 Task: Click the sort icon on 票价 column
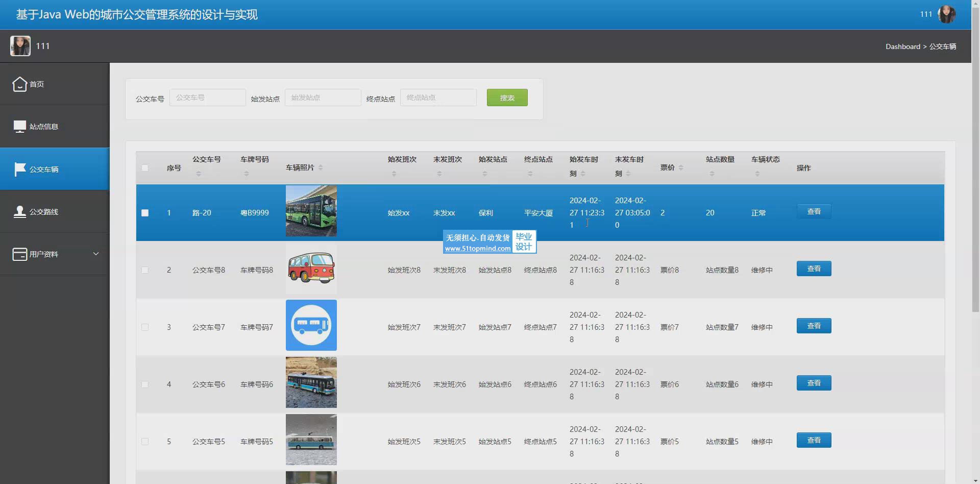click(x=681, y=168)
